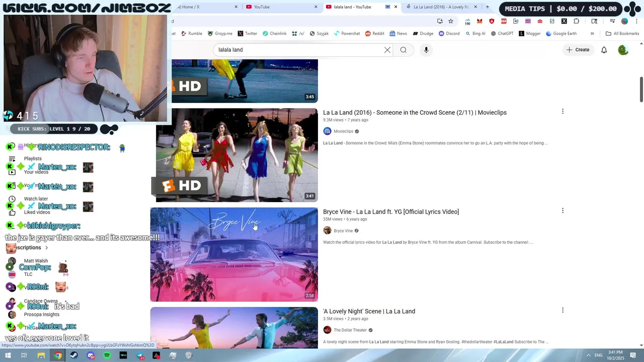The height and width of the screenshot is (362, 644).
Task: Open the Windows Start menu
Action: click(8, 355)
